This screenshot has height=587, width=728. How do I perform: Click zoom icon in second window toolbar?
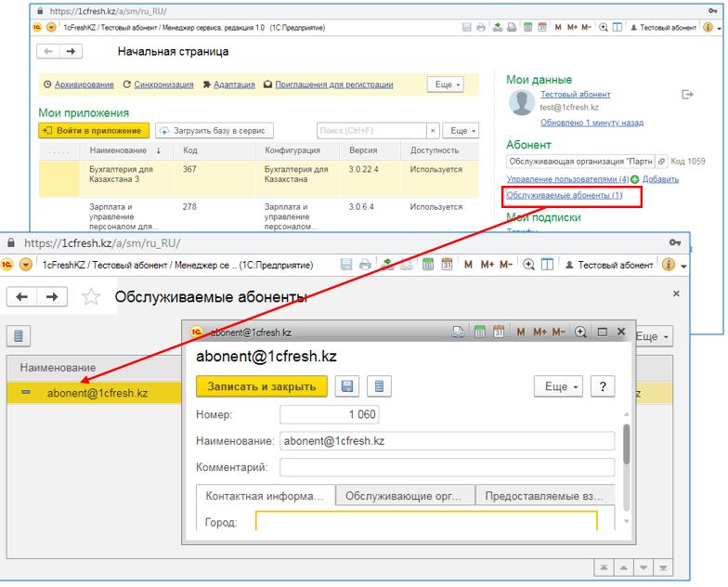pyautogui.click(x=528, y=265)
